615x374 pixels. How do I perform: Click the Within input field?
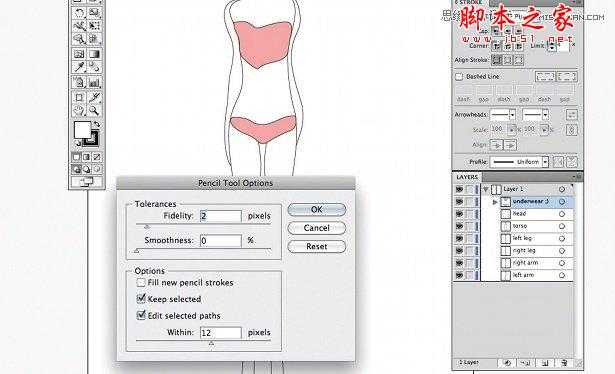(x=220, y=333)
